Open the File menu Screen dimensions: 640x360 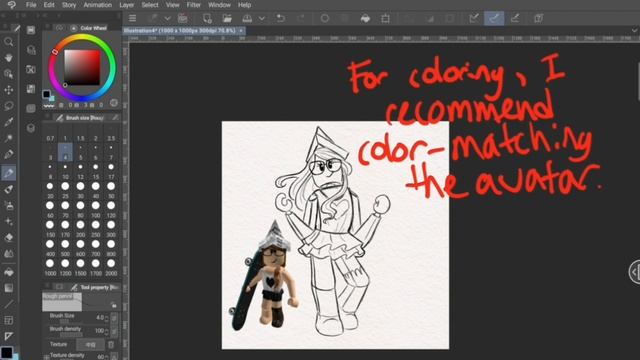pyautogui.click(x=31, y=5)
